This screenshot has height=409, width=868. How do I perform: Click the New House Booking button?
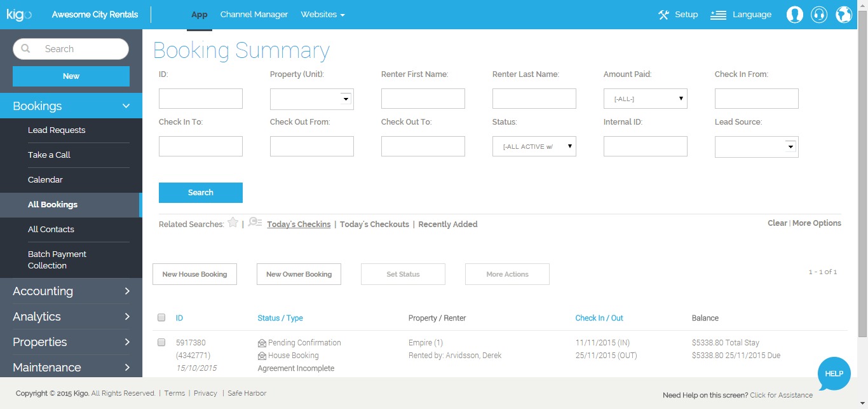[194, 274]
